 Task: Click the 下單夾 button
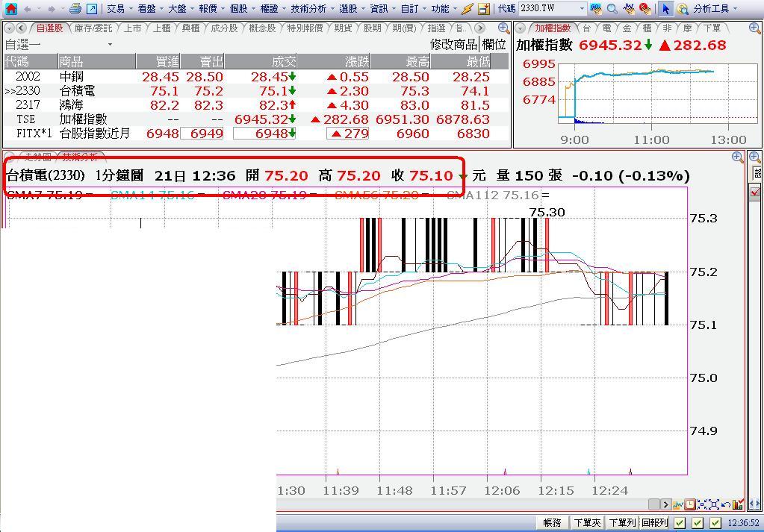(x=587, y=523)
